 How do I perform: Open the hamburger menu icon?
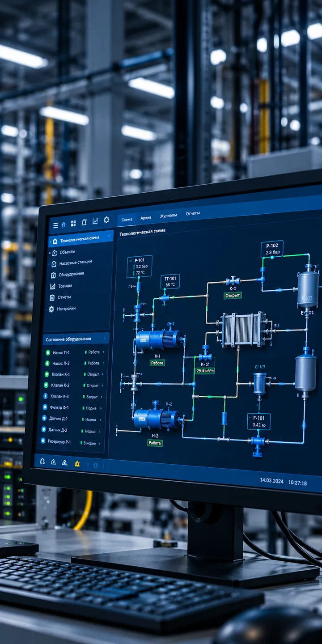tap(56, 225)
